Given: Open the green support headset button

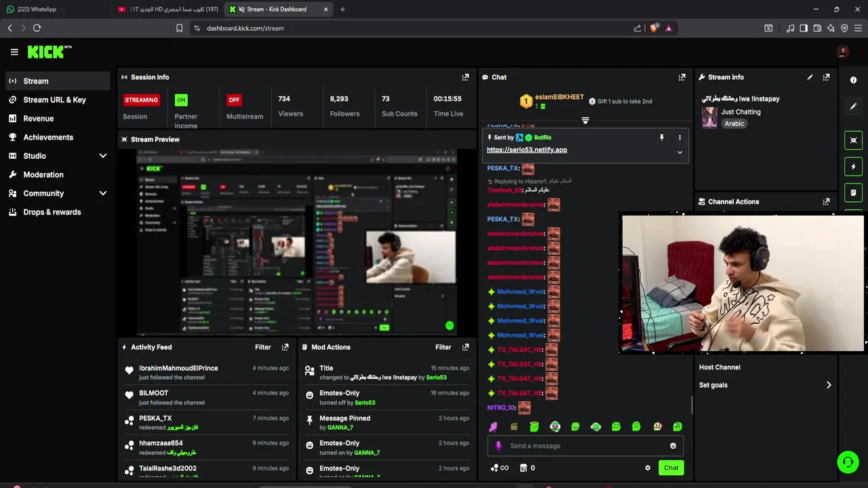Looking at the screenshot, I should (x=848, y=462).
